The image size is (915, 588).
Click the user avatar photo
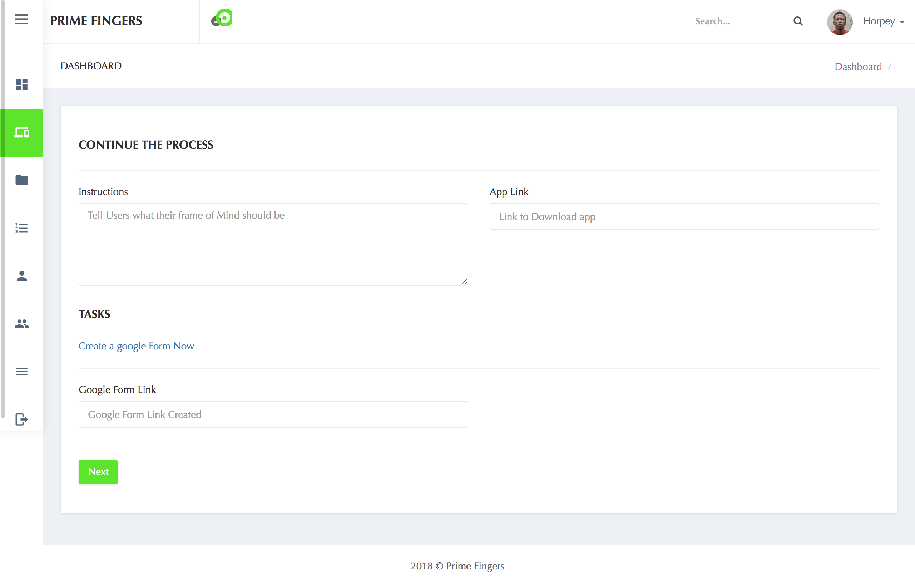coord(839,22)
